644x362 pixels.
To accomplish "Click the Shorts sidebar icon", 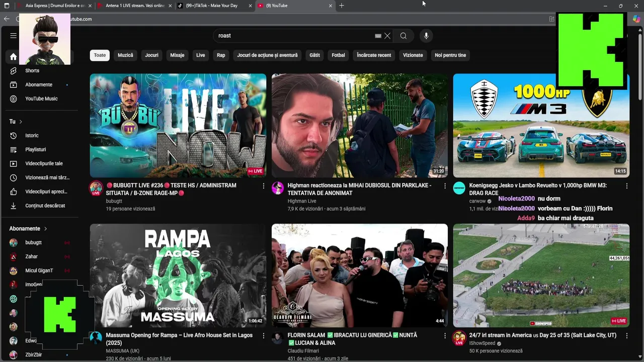I will 14,70.
